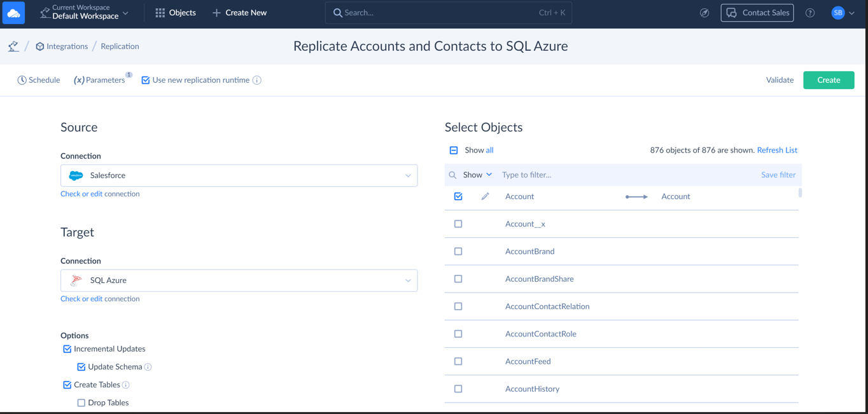This screenshot has width=868, height=414.
Task: Click the search magnifier icon in top bar
Action: click(x=338, y=13)
